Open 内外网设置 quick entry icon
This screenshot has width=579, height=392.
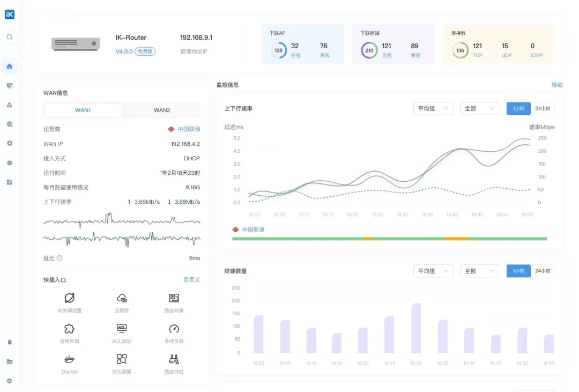click(x=69, y=298)
